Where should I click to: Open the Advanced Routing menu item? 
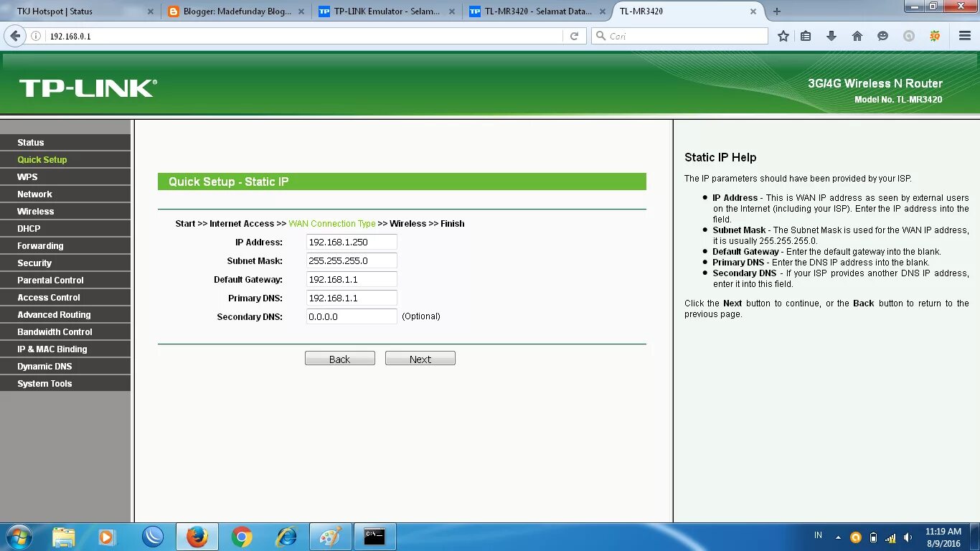[x=65, y=315]
